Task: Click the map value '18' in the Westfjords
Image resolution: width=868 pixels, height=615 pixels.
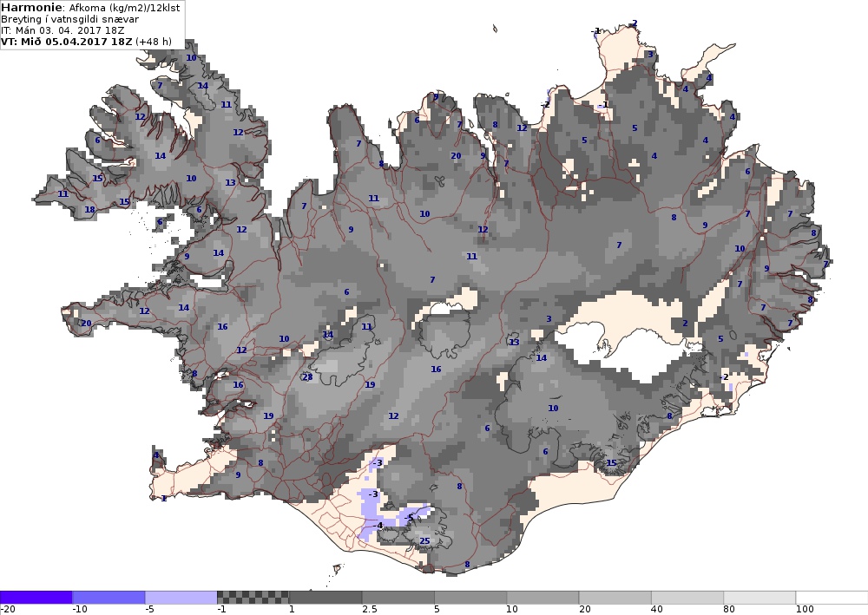Action: (89, 210)
